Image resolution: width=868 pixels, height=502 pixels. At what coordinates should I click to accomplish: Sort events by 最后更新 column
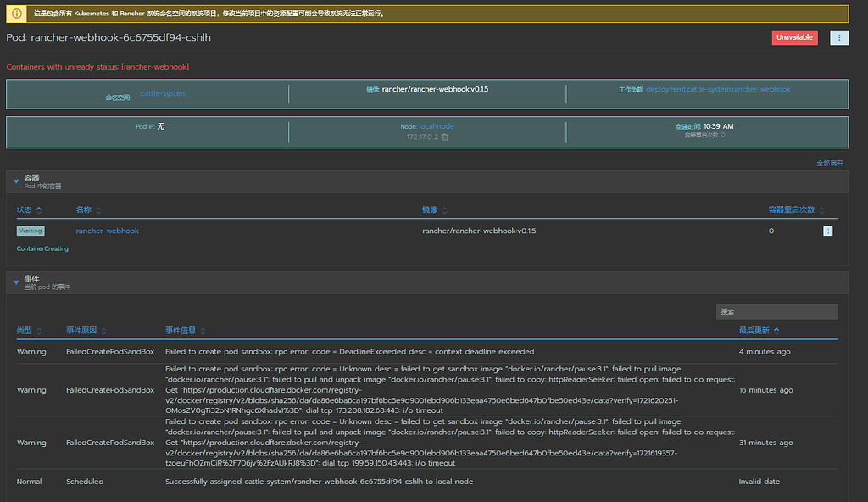tap(776, 331)
